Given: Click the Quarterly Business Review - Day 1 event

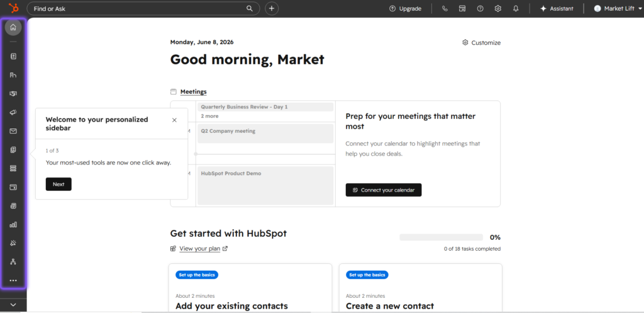Looking at the screenshot, I should click(265, 107).
